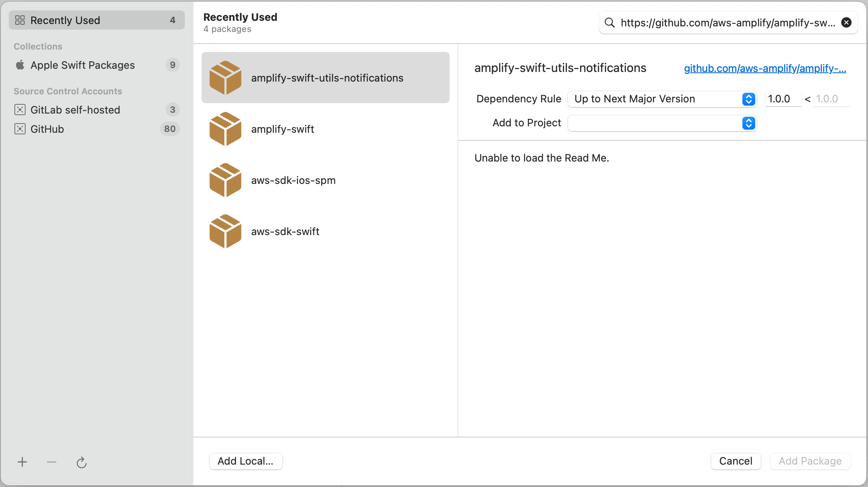Switch to the GitHub source control account
The width and height of the screenshot is (868, 487).
point(47,129)
